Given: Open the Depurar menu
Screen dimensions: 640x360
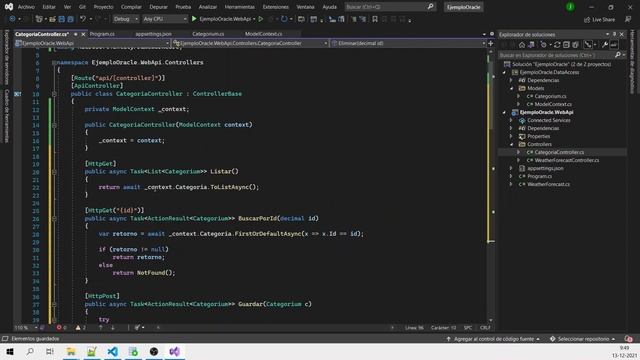Looking at the screenshot, I should (158, 7).
